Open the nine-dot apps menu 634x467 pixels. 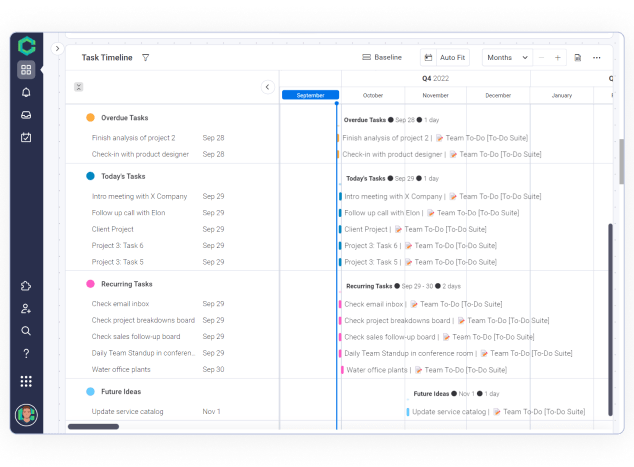coord(26,381)
